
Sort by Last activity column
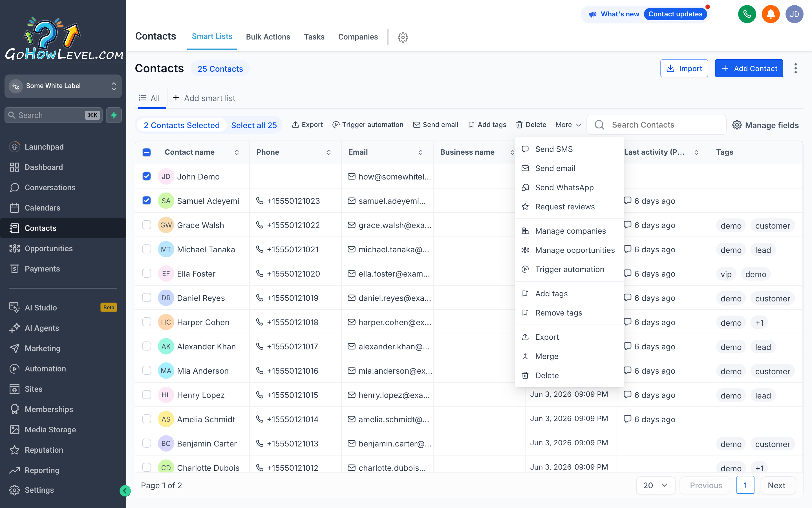(696, 152)
